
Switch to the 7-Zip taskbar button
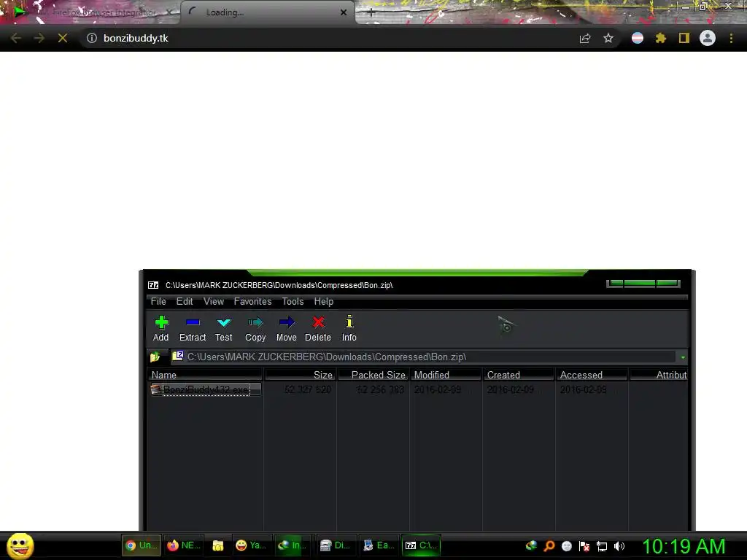421,545
